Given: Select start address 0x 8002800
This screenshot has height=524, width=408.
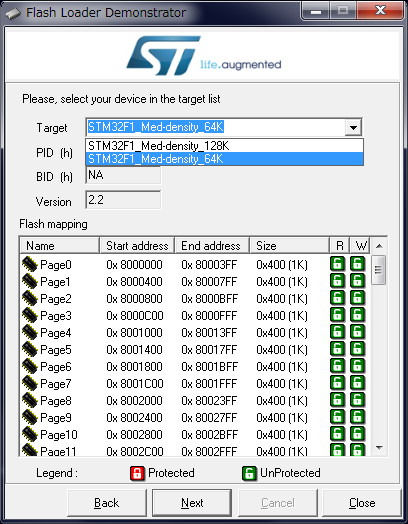Looking at the screenshot, I should 134,435.
